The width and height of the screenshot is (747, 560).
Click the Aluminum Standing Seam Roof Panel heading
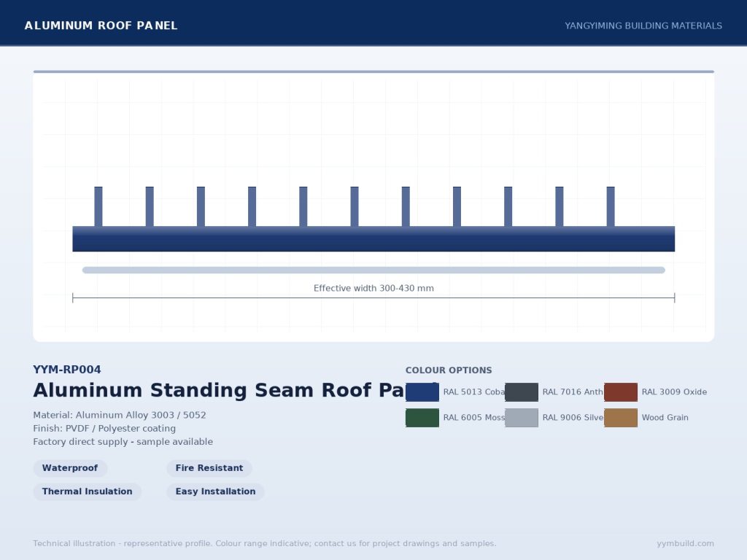pos(219,391)
